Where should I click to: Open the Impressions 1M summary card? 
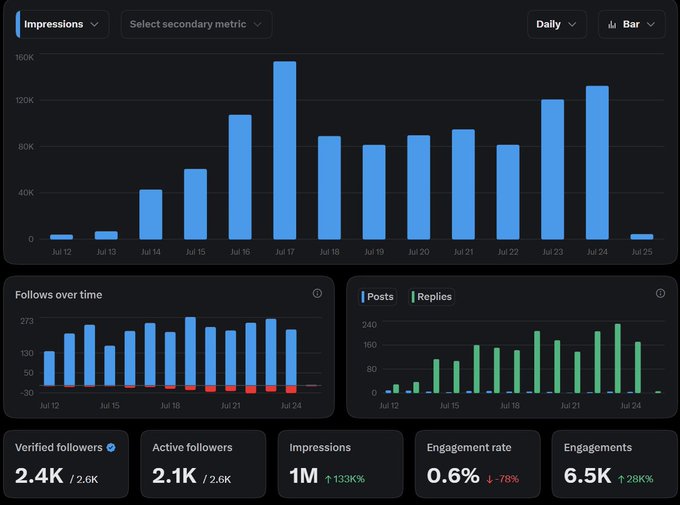pos(340,464)
